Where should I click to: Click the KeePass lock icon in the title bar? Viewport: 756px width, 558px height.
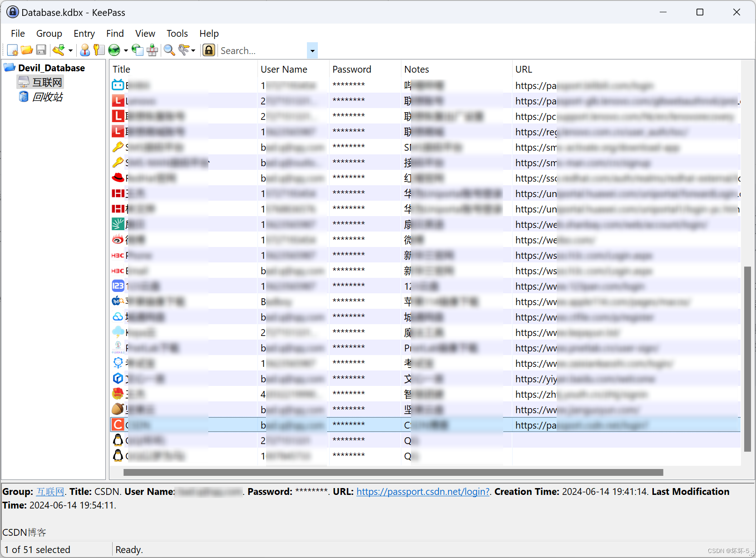[13, 12]
